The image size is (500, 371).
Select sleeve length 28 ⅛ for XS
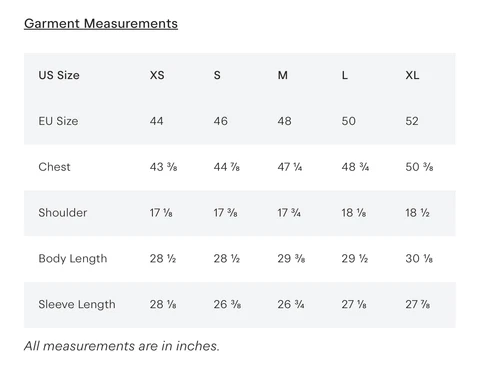tap(163, 304)
